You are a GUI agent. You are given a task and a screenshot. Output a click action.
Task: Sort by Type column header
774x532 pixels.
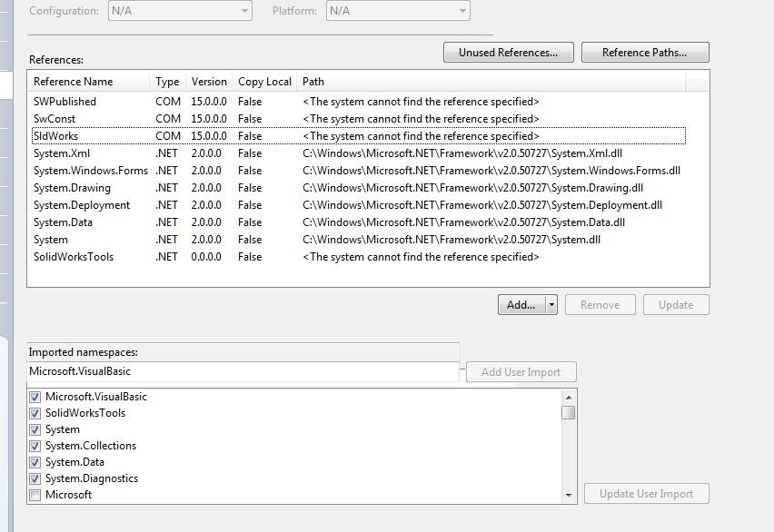[x=168, y=82]
